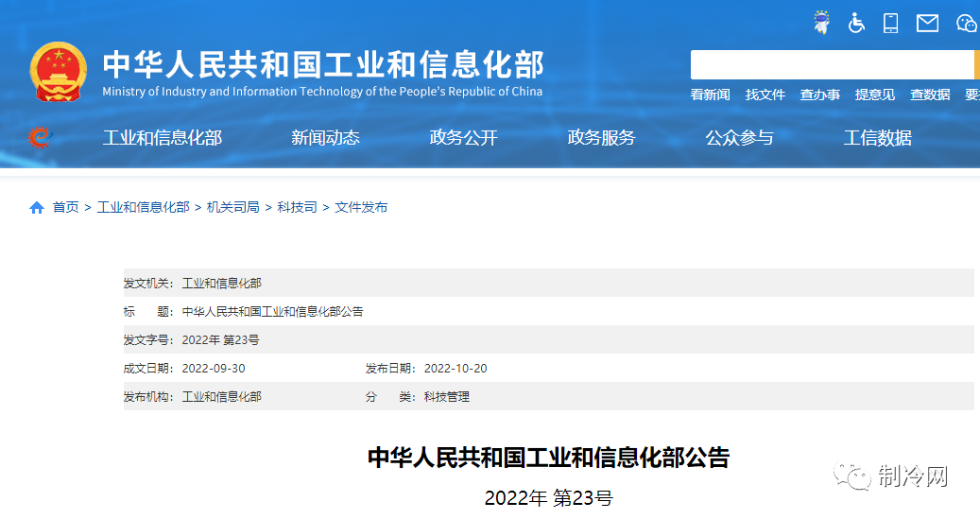
Task: Open the mobile phone version icon
Action: (890, 23)
